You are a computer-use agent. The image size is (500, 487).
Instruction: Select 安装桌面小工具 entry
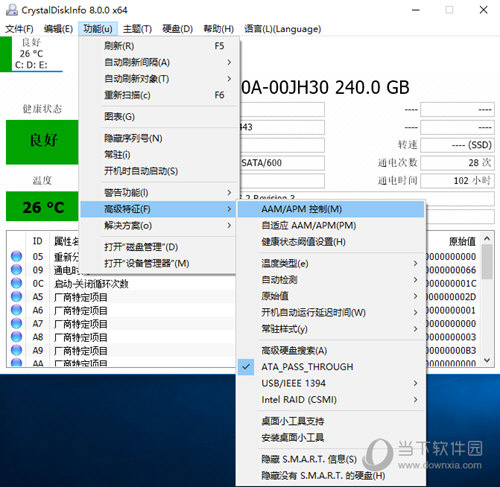(x=331, y=437)
